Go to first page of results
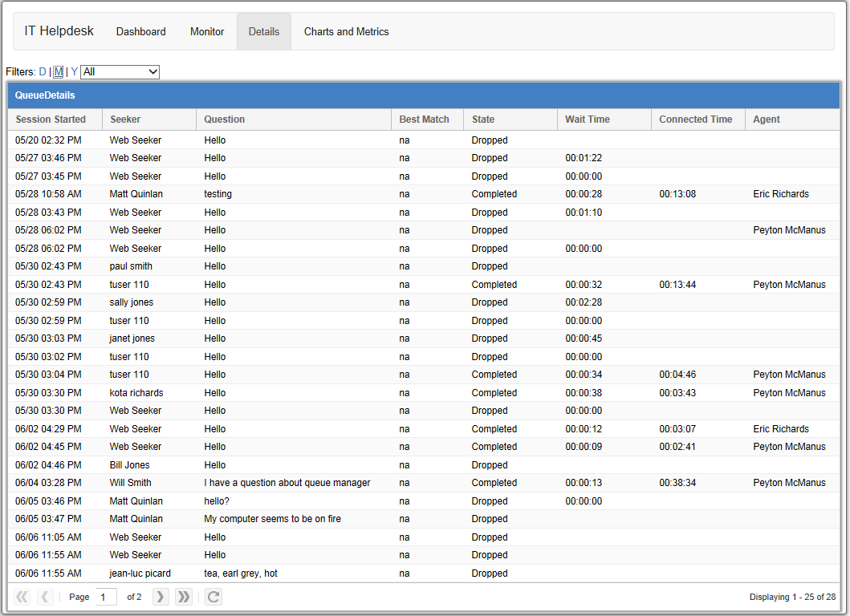This screenshot has width=850, height=616. tap(22, 597)
